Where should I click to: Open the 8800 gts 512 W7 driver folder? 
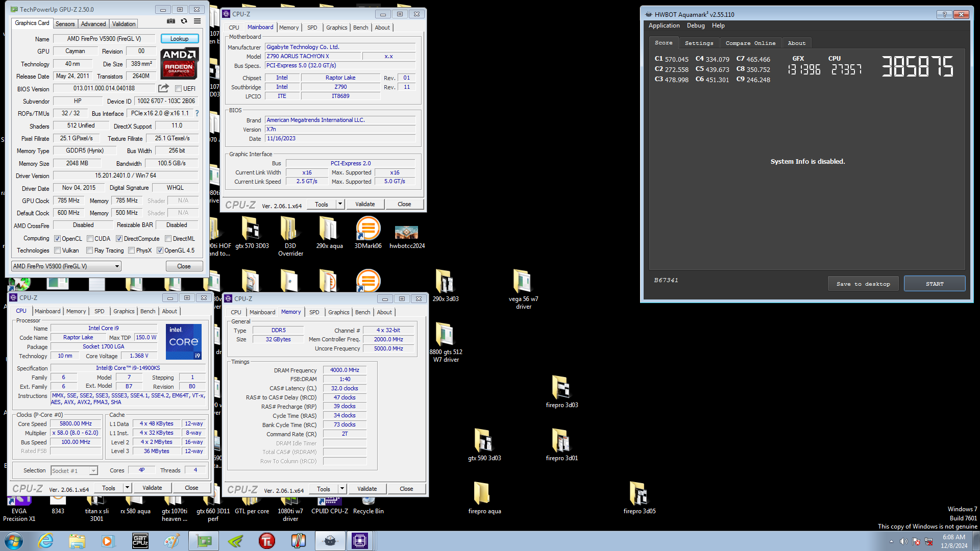[x=446, y=343]
